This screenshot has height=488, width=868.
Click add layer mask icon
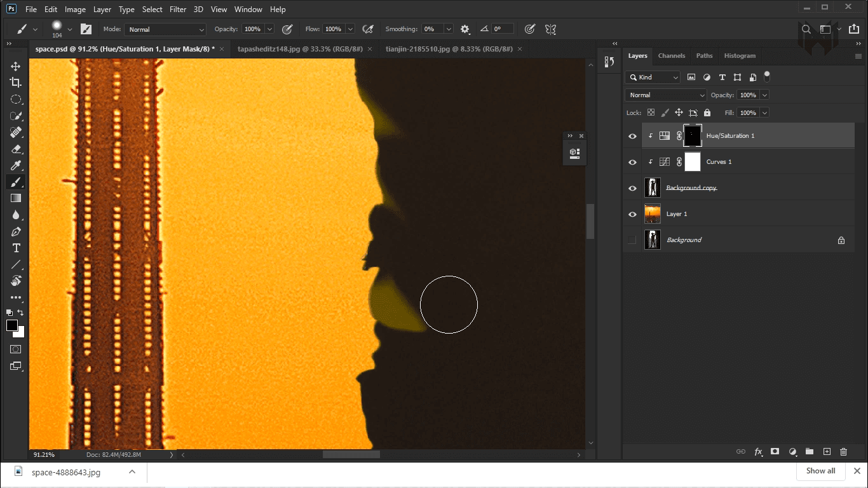[775, 452]
